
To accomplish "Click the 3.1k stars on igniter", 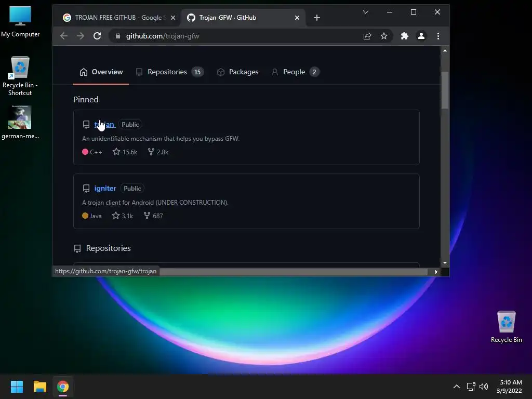I will tap(123, 216).
